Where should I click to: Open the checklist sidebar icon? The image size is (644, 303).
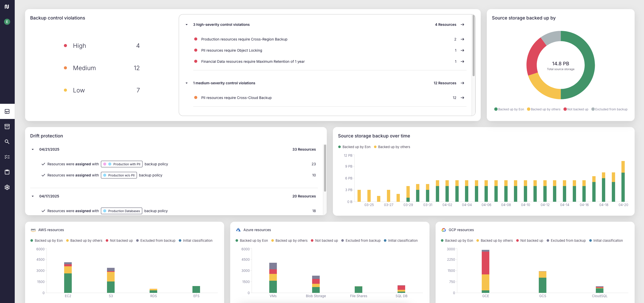pos(7,157)
